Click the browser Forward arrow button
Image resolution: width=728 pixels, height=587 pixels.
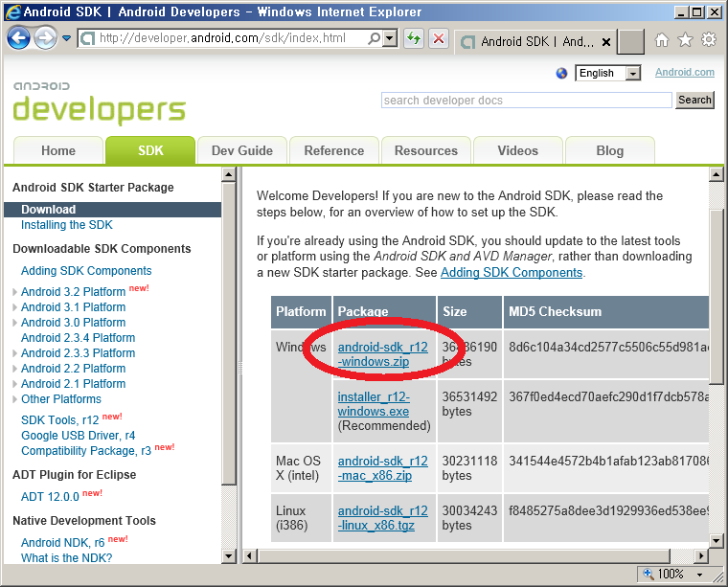coord(45,38)
